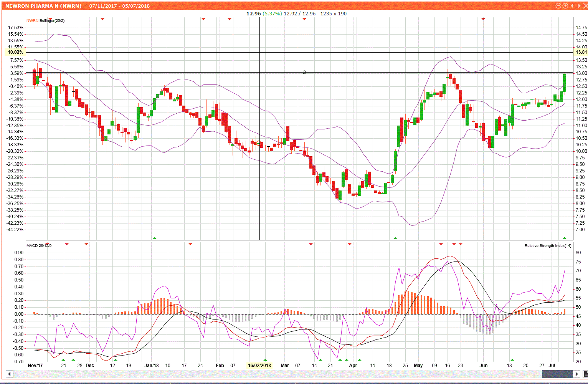Image resolution: width=588 pixels, height=384 pixels.
Task: Click the red signal marker above June prices
Action: [x=483, y=19]
